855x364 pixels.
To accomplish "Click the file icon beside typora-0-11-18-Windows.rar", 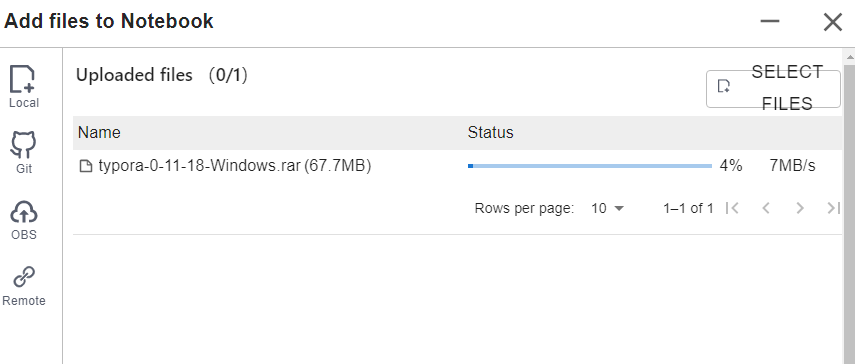I will pyautogui.click(x=86, y=166).
